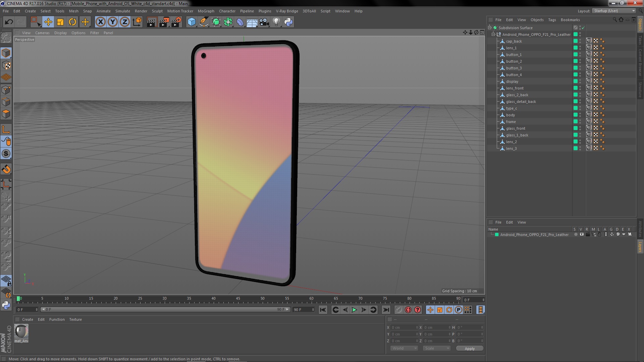Open Material Manager Texture menu
Screen dimensions: 644x362
pos(75,319)
